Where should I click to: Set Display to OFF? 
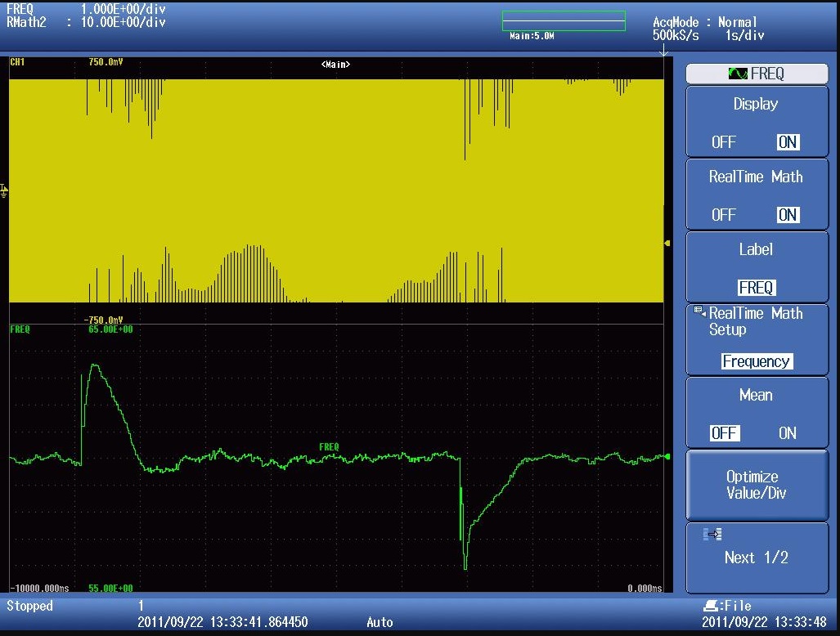[x=723, y=142]
